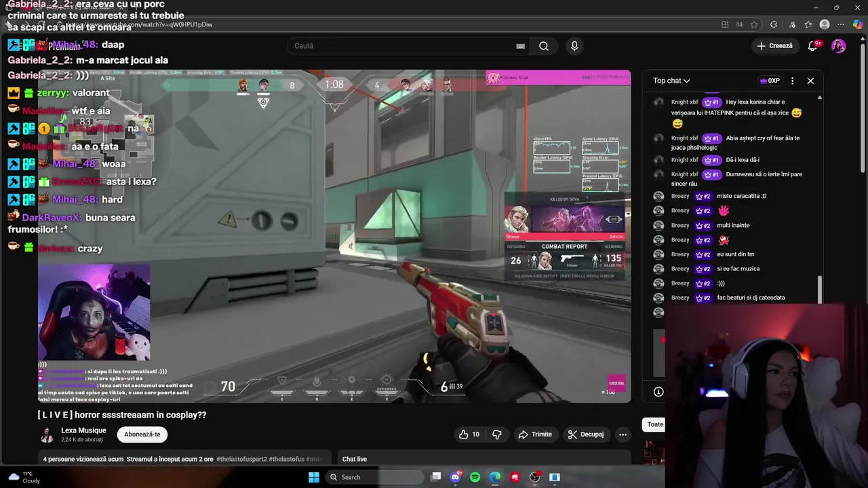Open Task View on the taskbar
The width and height of the screenshot is (868, 488).
click(436, 477)
